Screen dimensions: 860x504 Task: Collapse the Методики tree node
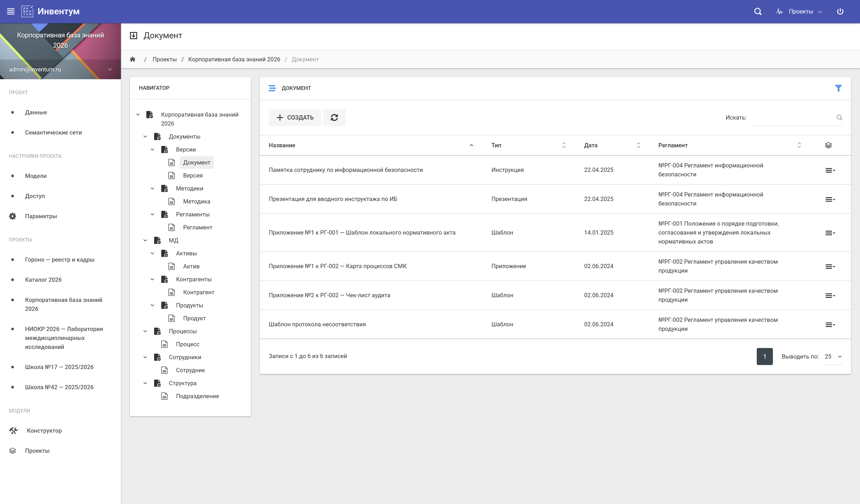pos(152,188)
